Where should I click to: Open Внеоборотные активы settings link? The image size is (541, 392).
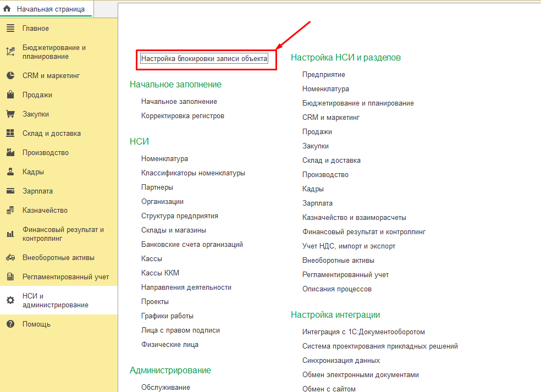338,261
